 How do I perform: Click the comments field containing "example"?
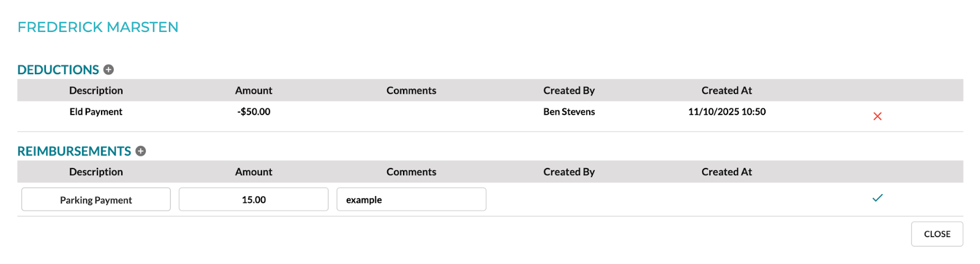412,200
